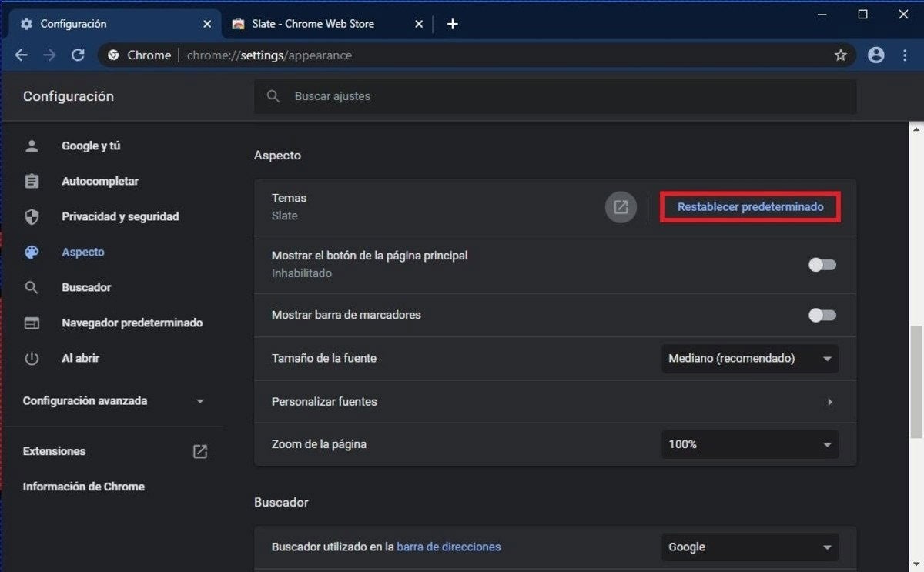Click Restablecer predeterminado button
This screenshot has height=572, width=924.
tap(750, 207)
